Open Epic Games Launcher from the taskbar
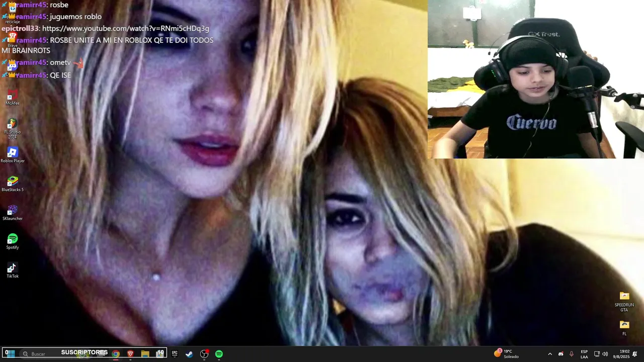644x362 pixels. pyautogui.click(x=175, y=354)
